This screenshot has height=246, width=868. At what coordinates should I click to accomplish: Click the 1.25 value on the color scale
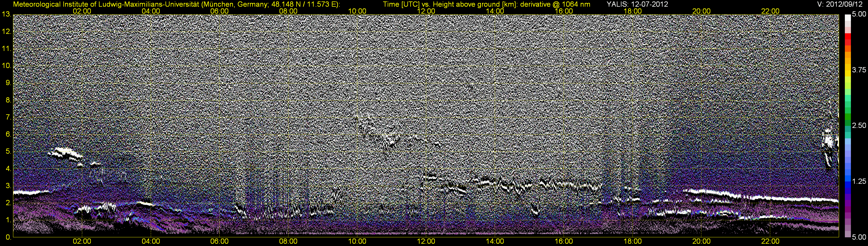click(x=859, y=181)
